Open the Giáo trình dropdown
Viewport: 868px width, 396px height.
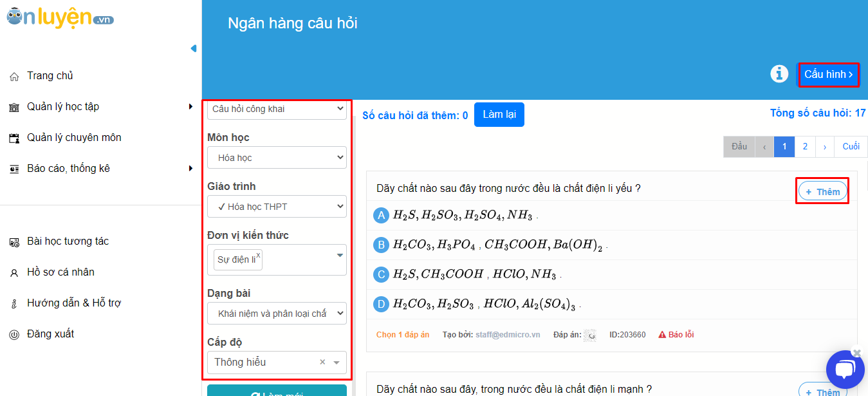tap(277, 207)
